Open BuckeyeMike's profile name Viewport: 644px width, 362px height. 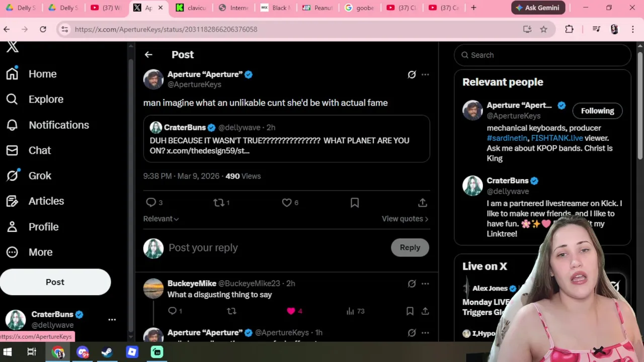click(192, 284)
